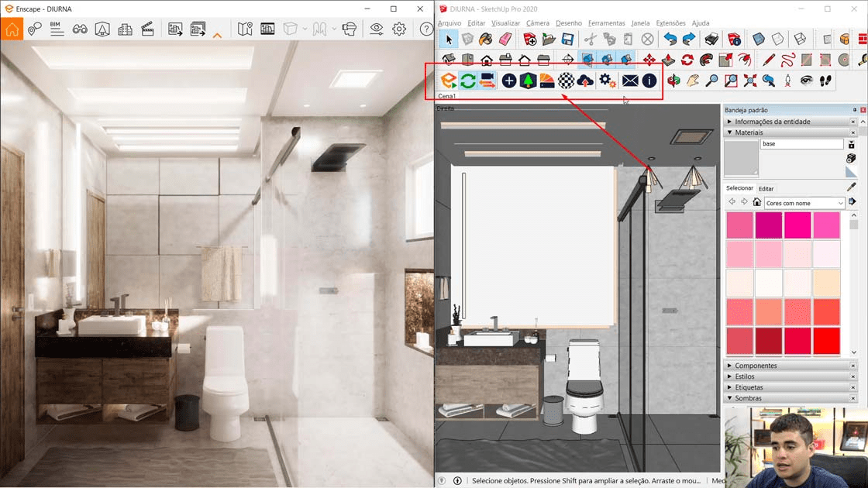
Task: Select the Pan hand tool
Action: (693, 81)
